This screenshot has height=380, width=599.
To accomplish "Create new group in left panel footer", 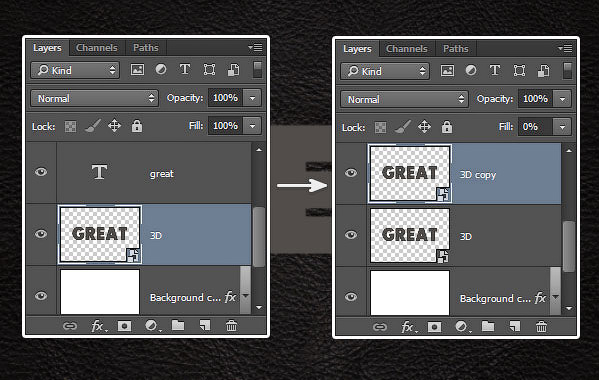I will tap(178, 326).
